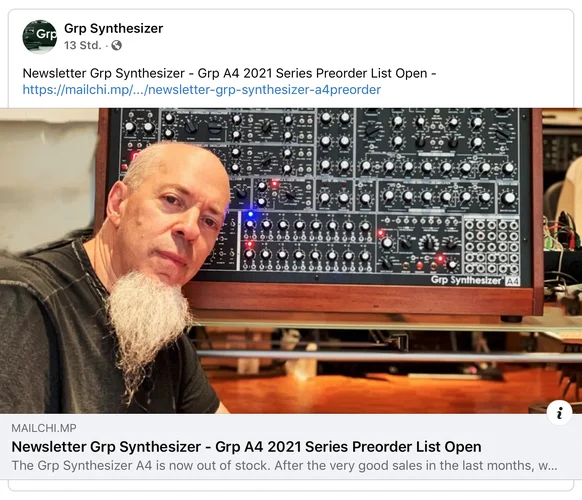Click the row of white sequencer knobs
This screenshot has height=500, width=582.
point(307,225)
